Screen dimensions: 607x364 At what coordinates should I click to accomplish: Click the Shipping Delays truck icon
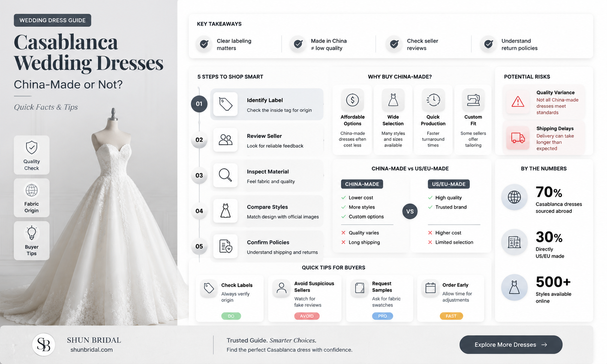click(518, 138)
